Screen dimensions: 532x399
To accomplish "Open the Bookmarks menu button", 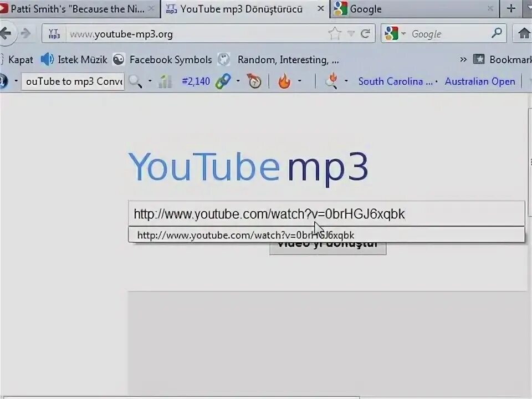I will click(x=502, y=60).
